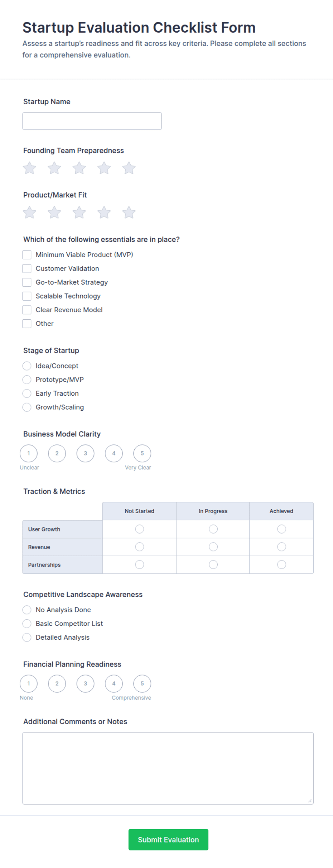Select the first star for Founding Team Preparedness
This screenshot has width=333, height=868.
[x=29, y=168]
